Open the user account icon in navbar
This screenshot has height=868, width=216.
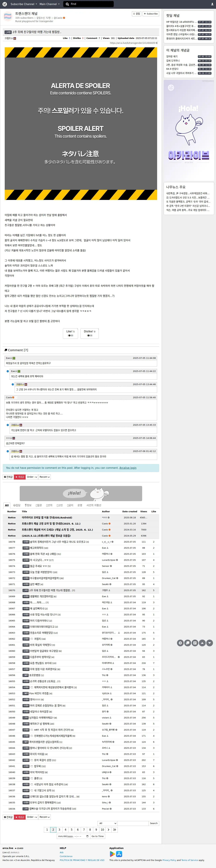212,4
